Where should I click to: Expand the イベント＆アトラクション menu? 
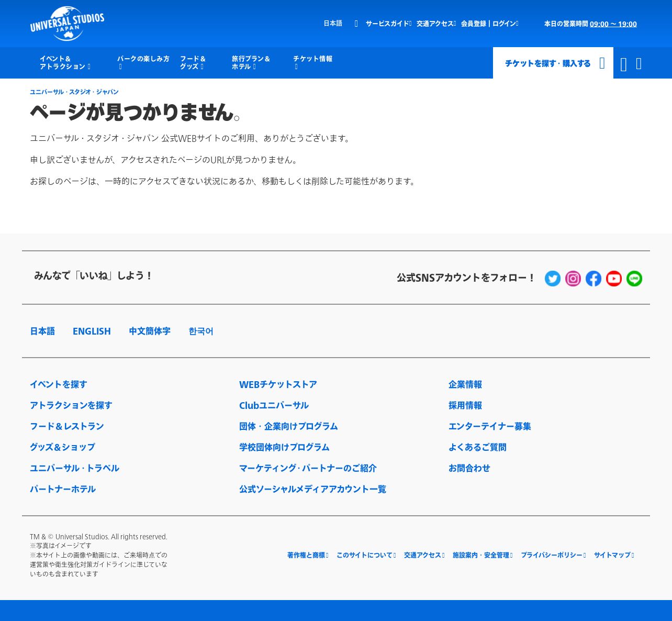[x=65, y=63]
